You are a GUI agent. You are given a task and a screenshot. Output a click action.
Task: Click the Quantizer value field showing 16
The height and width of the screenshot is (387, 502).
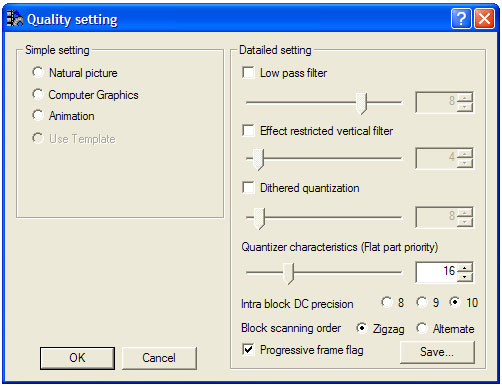437,272
